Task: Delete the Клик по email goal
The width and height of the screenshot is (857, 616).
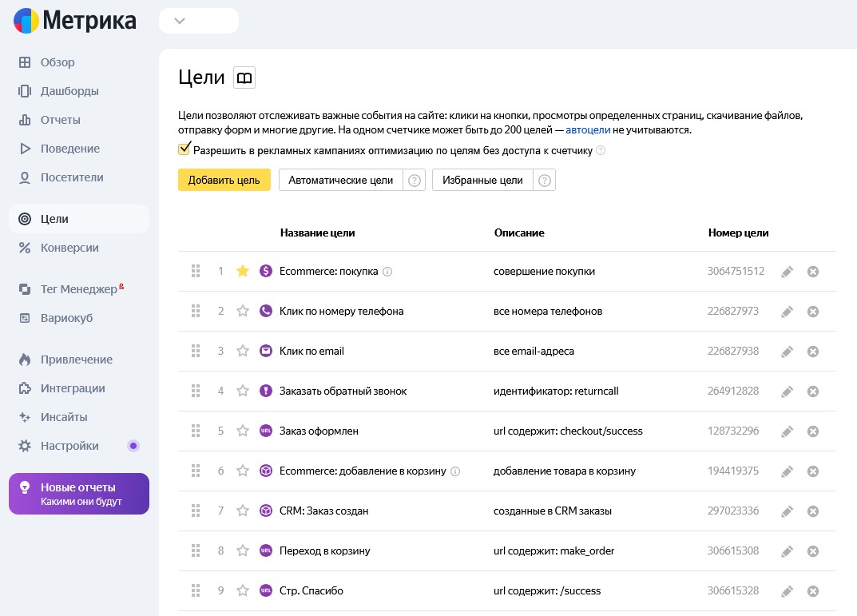Action: point(813,352)
